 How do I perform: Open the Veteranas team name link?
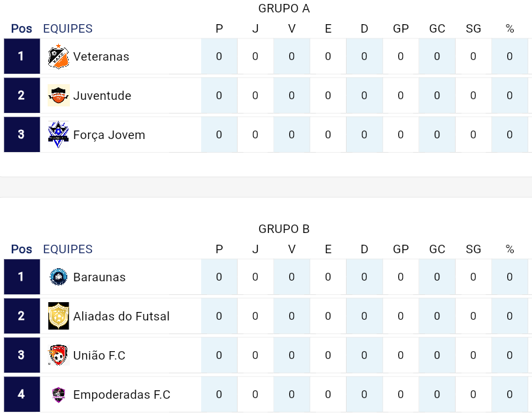click(101, 56)
